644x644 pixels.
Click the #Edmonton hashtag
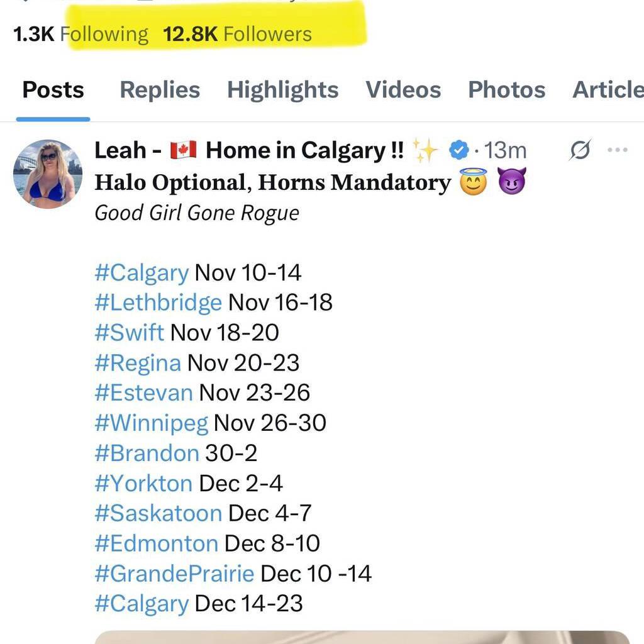(x=155, y=543)
